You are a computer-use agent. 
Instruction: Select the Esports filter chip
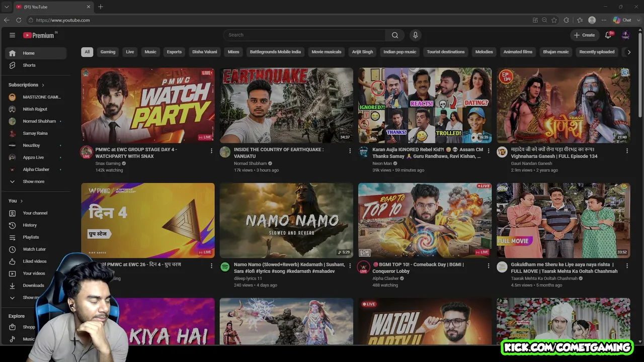pos(174,52)
